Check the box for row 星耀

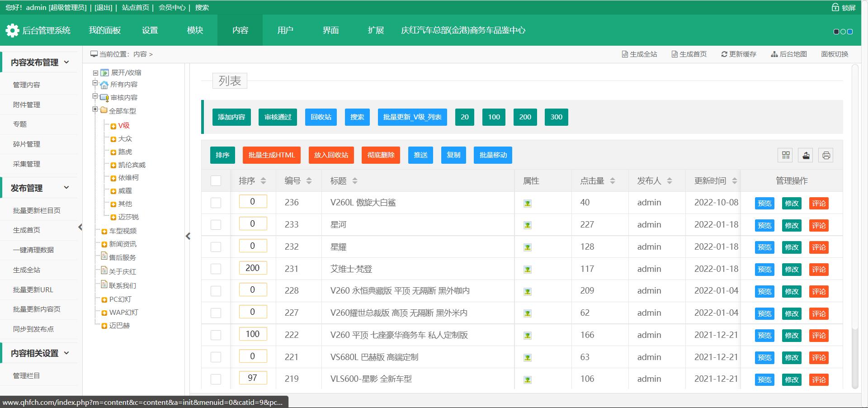216,247
